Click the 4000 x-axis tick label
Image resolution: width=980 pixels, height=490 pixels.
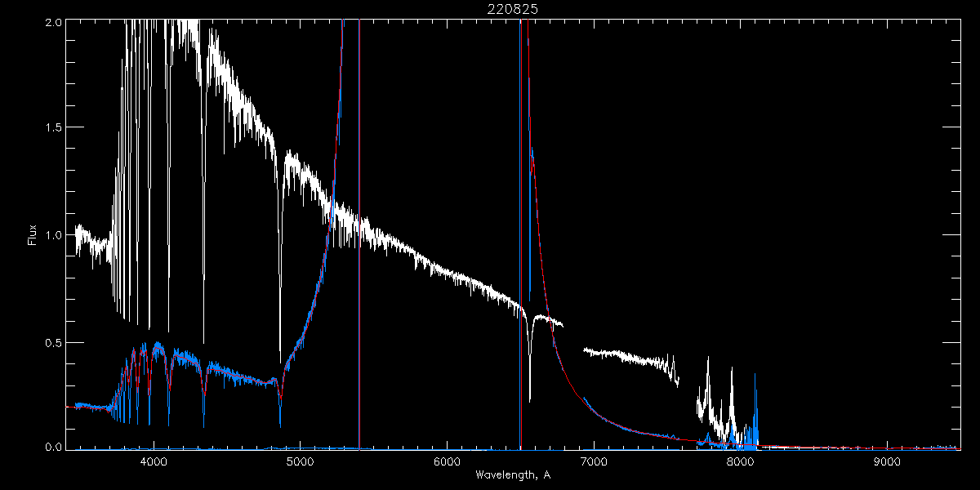click(x=153, y=461)
